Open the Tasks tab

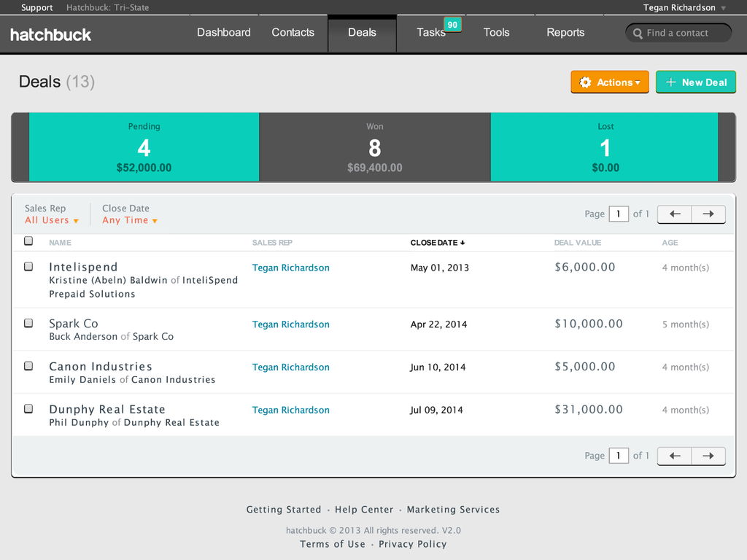pyautogui.click(x=431, y=32)
